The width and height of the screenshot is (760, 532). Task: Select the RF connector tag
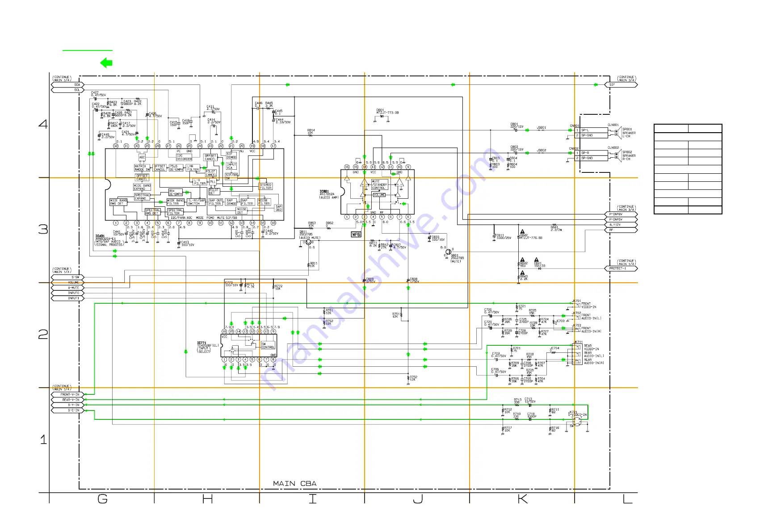[621, 230]
